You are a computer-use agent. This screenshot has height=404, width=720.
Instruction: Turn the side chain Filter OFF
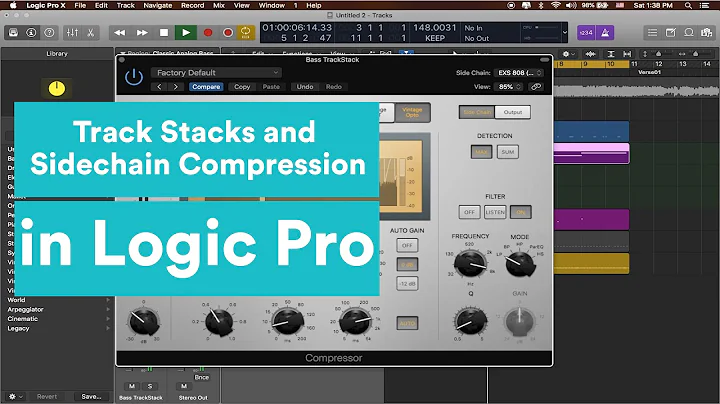(x=469, y=212)
